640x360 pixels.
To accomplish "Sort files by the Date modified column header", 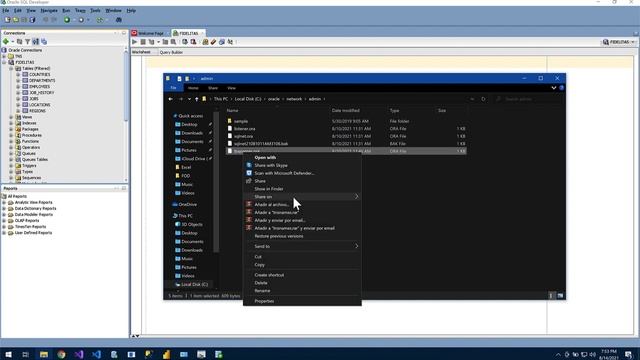I will tap(345, 111).
